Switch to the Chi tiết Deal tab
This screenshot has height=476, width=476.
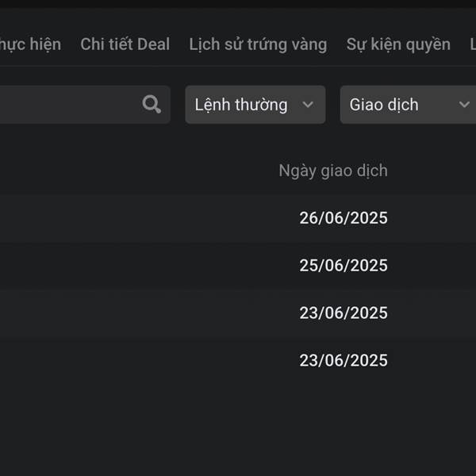[x=125, y=44]
